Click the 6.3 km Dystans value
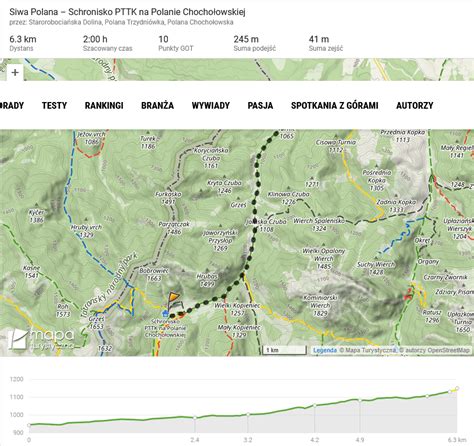 [x=23, y=39]
